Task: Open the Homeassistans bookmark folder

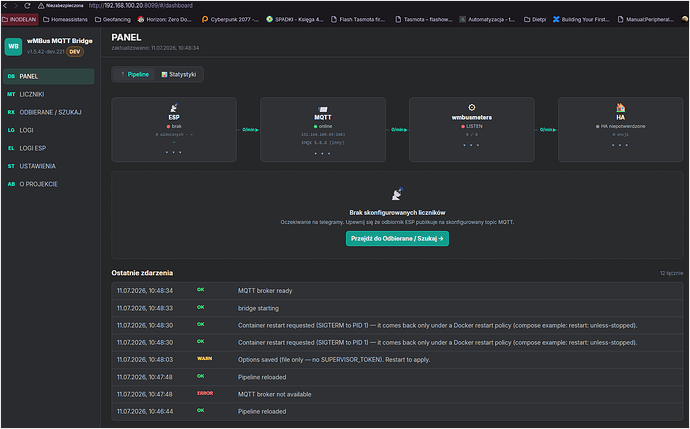Action: point(65,19)
